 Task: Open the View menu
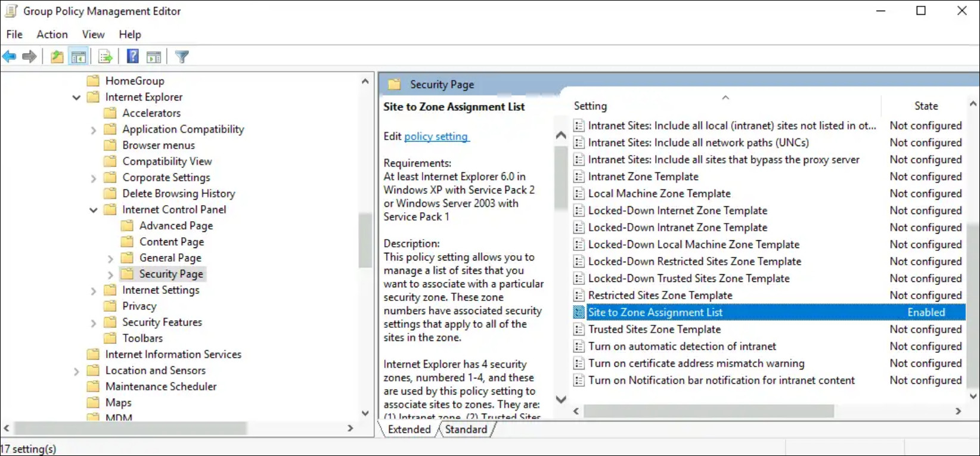(93, 35)
